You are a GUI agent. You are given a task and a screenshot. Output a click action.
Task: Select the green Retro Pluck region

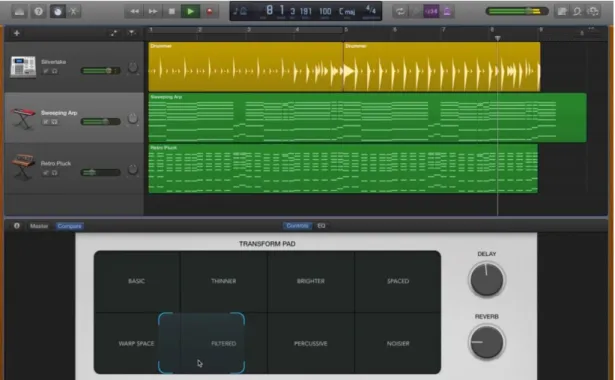pos(343,169)
